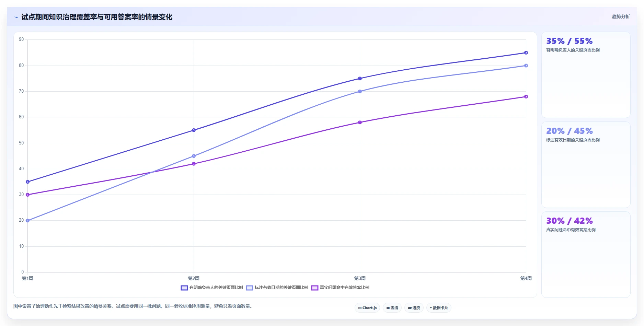Screen dimensions: 644x326
Task: Click the y-axis value 50
Action: 22,143
